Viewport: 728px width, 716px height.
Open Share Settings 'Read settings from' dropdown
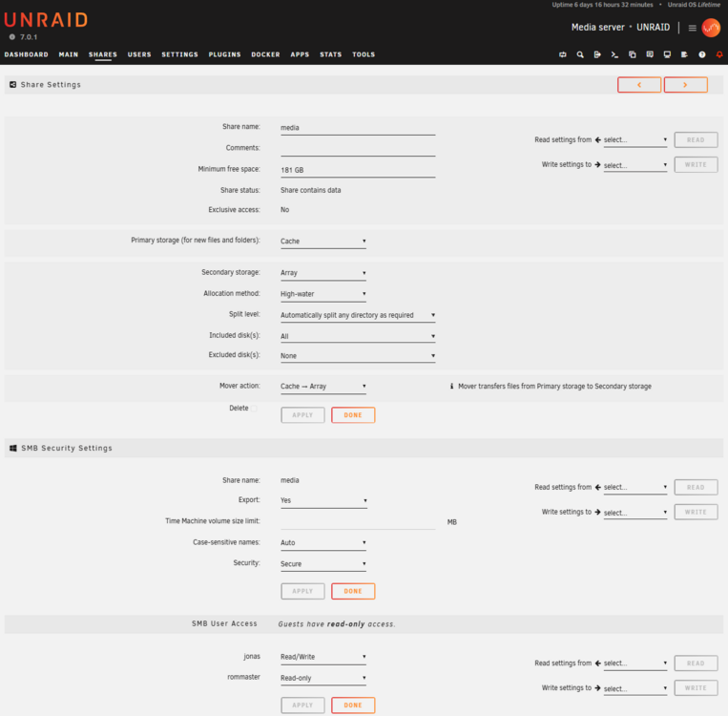click(x=635, y=139)
